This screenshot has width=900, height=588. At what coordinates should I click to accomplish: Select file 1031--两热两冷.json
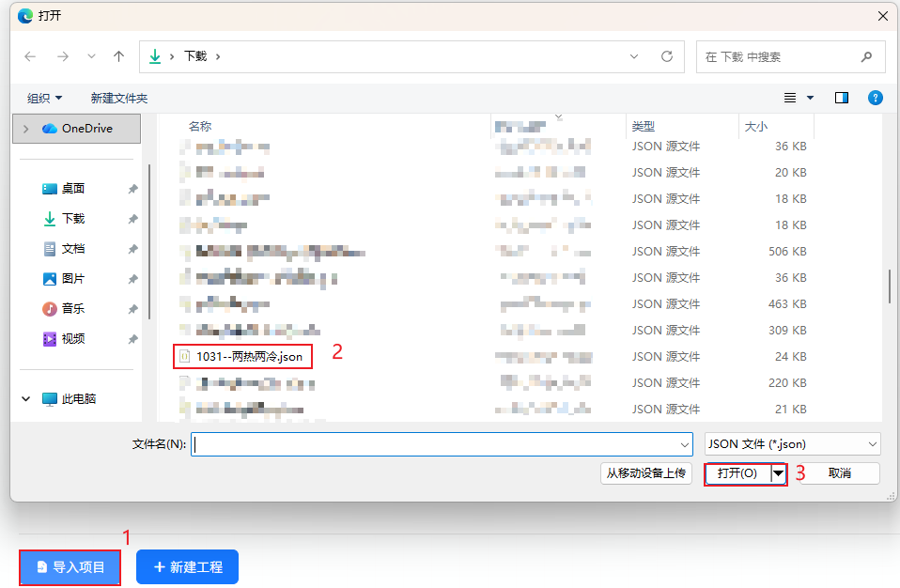249,357
